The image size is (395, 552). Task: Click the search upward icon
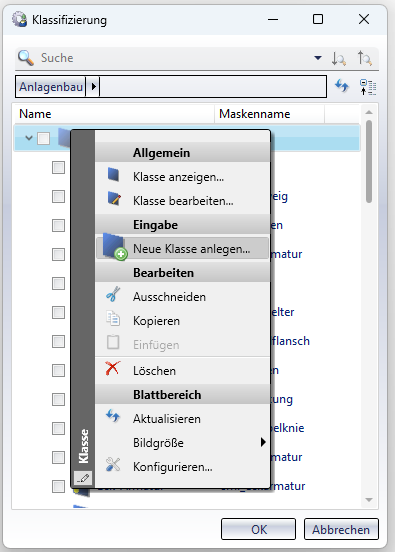(364, 58)
